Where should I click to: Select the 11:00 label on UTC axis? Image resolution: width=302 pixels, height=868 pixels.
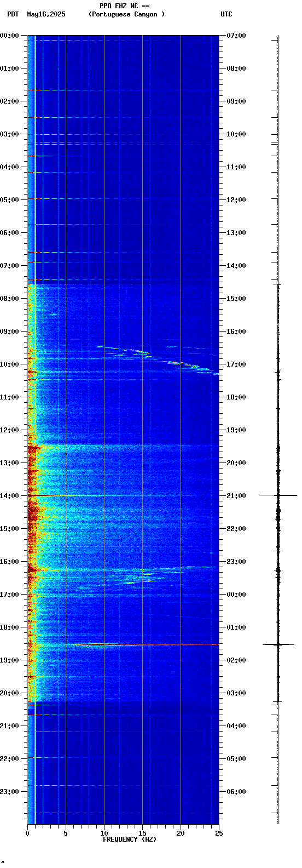(236, 167)
